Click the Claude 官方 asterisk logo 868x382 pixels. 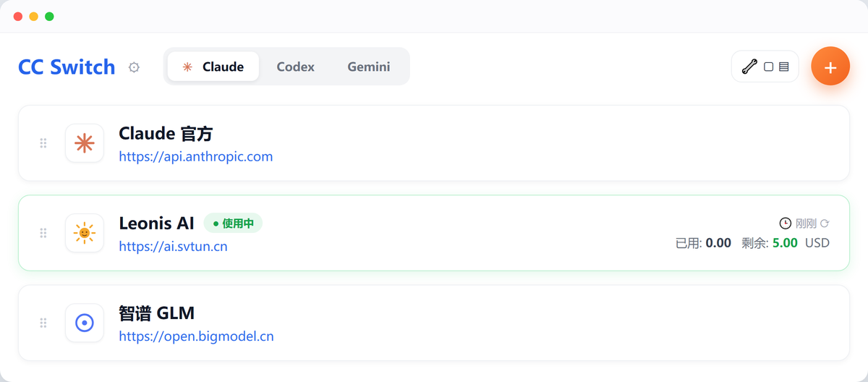pos(85,143)
